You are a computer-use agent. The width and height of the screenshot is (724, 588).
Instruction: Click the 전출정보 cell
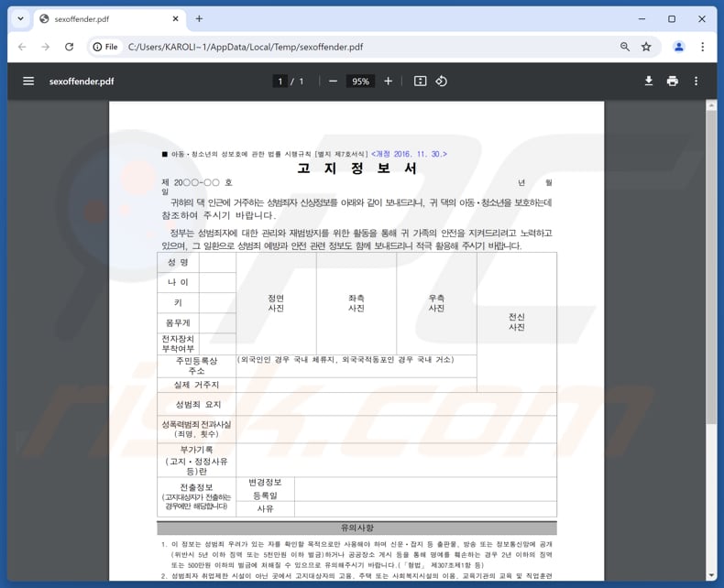pos(197,496)
